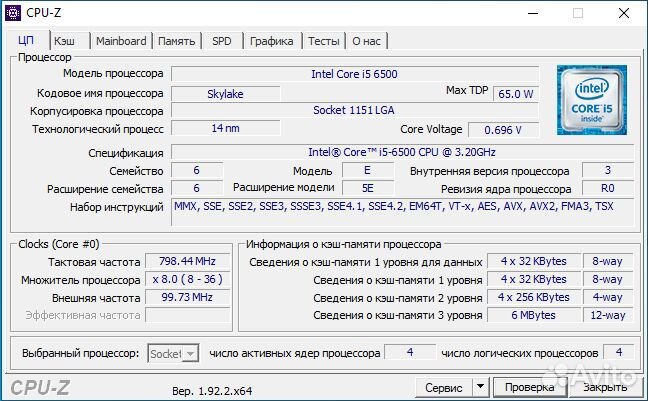Screen dimensions: 648x401
Task: Open the Mainboard tab
Action: tap(121, 41)
